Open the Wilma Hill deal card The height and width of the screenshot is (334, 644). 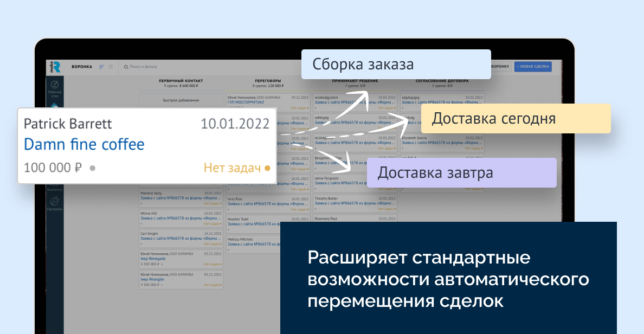(181, 218)
